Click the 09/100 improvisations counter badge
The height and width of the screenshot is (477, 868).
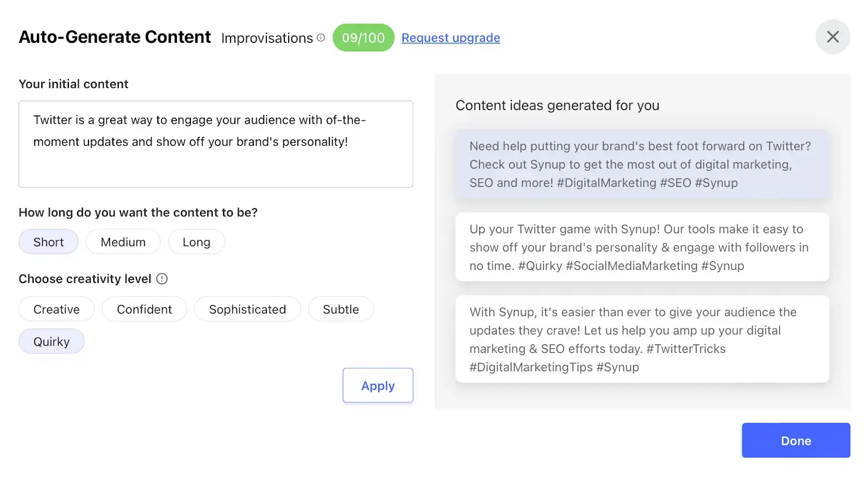(x=363, y=38)
